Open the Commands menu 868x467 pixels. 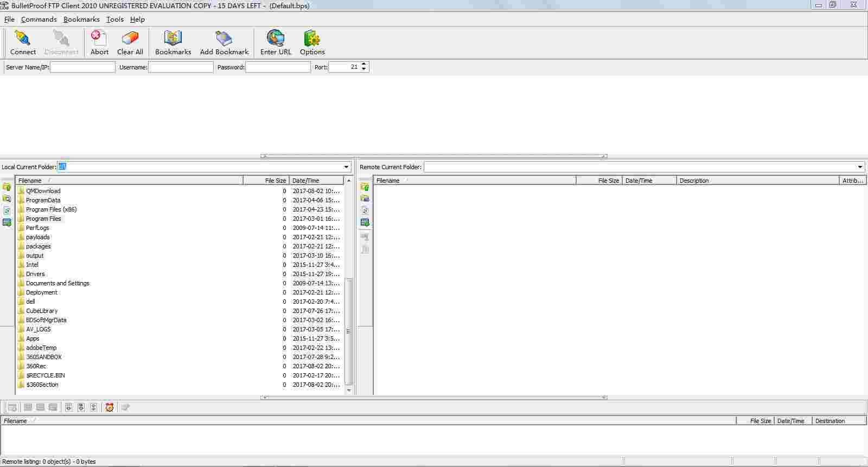39,19
